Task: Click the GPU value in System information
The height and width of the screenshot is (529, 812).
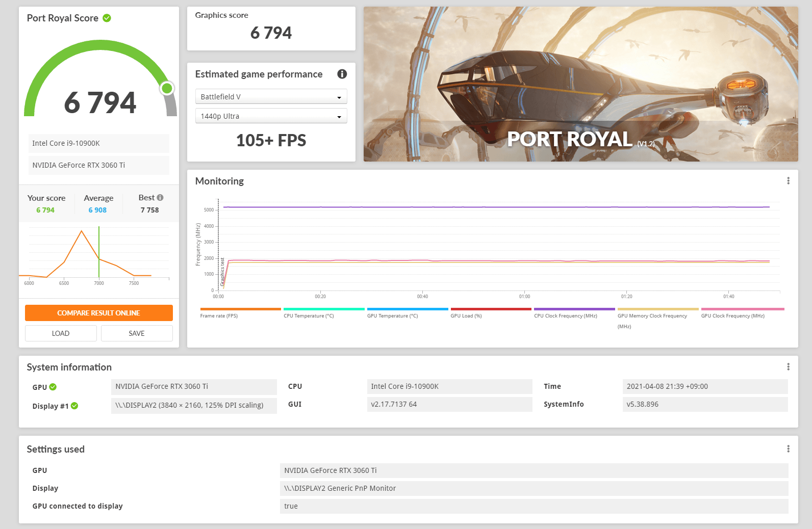Action: 194,387
